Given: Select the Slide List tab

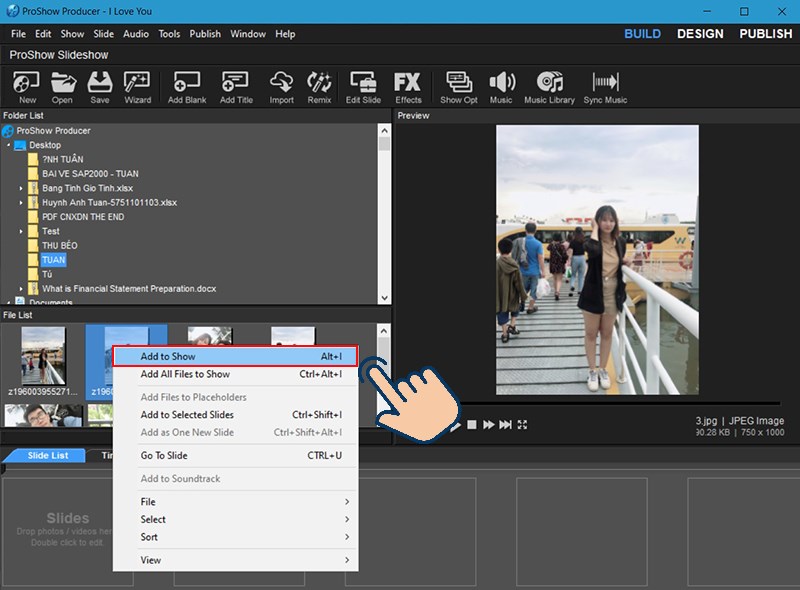Looking at the screenshot, I should pos(47,455).
